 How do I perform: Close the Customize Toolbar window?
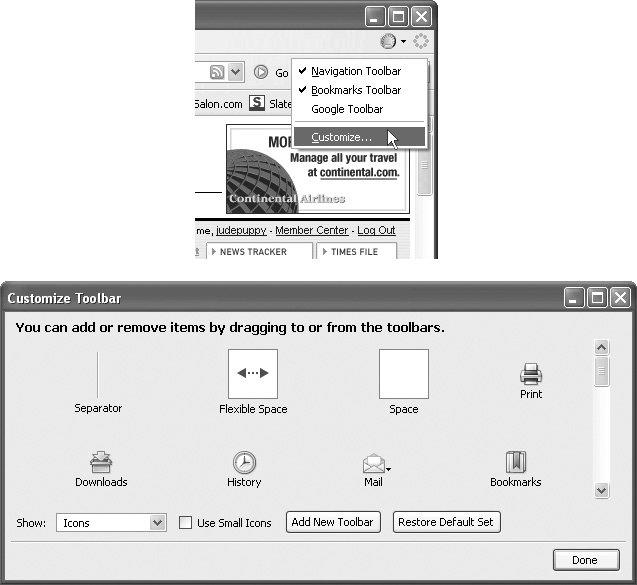[620, 298]
